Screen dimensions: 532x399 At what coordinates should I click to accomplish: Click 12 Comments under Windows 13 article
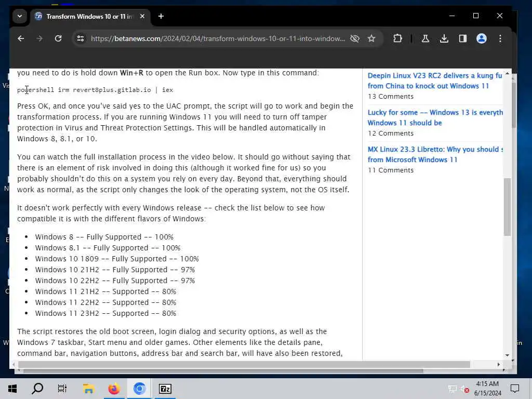(391, 134)
